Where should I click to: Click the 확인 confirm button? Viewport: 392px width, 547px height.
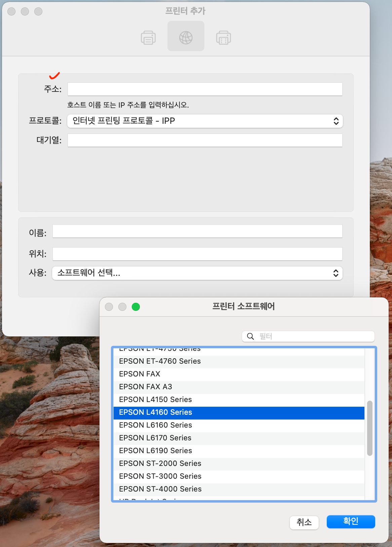pos(351,521)
